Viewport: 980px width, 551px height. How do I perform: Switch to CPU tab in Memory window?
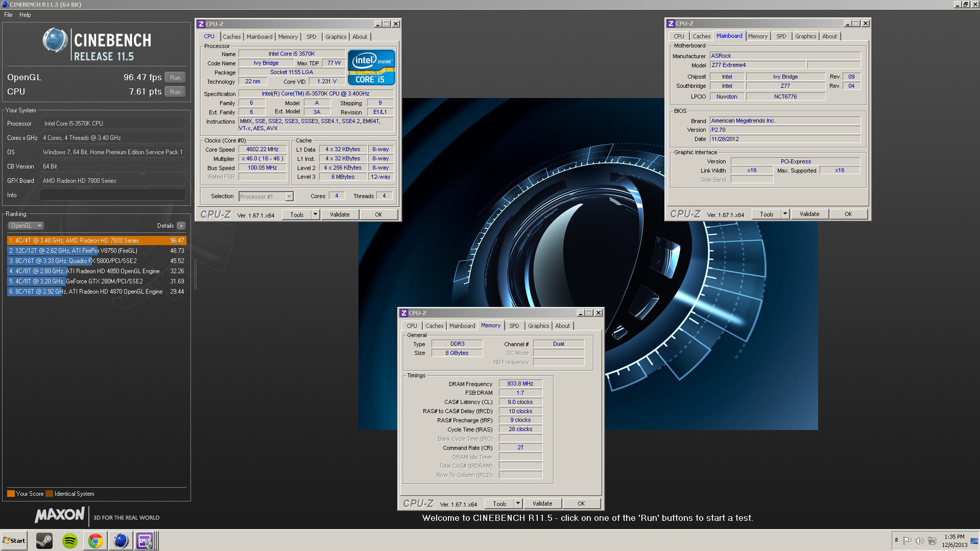(x=412, y=326)
